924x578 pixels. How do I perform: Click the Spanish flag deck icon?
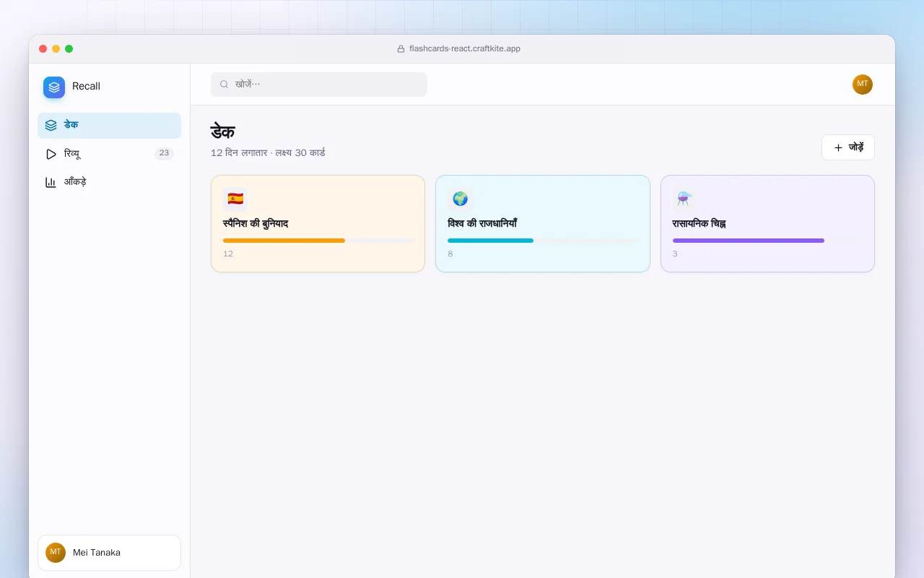point(235,199)
